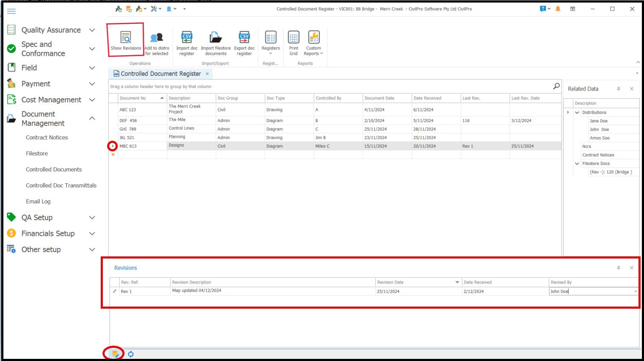Click the refresh icon in status bar
Screen dimensions: 644x361
point(131,354)
